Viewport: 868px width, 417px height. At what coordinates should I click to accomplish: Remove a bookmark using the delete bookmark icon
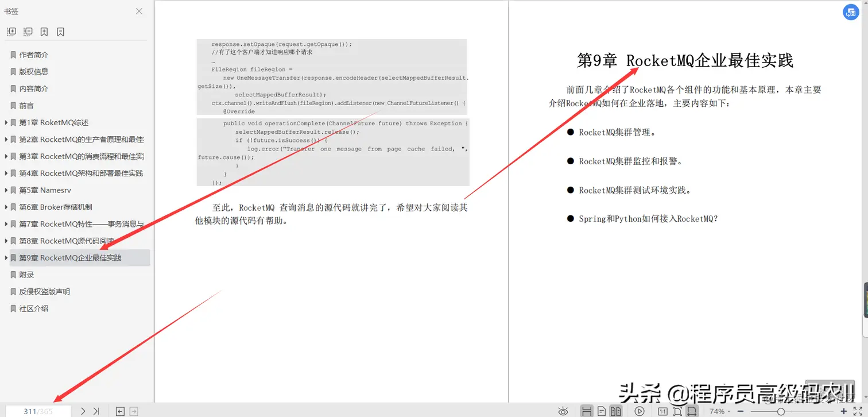tap(60, 32)
